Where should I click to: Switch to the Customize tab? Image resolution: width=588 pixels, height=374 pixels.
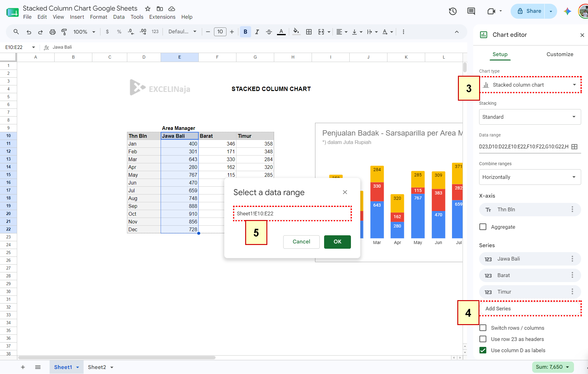560,54
